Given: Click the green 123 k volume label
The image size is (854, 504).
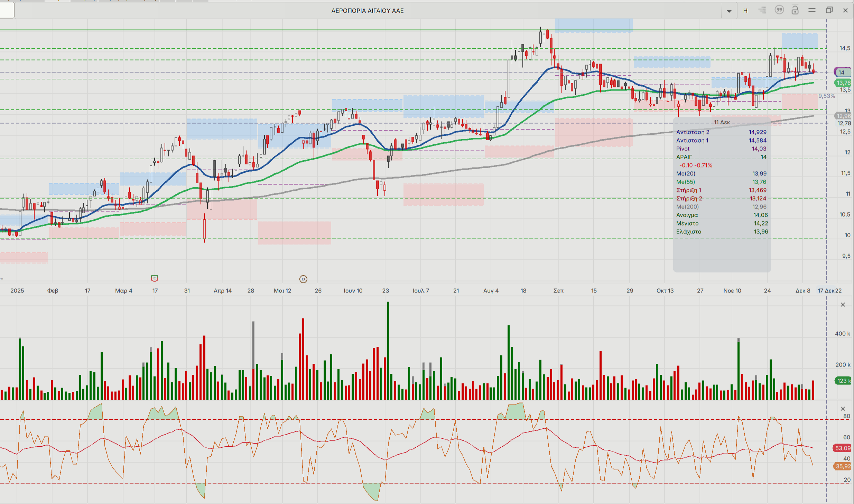Looking at the screenshot, I should point(843,381).
